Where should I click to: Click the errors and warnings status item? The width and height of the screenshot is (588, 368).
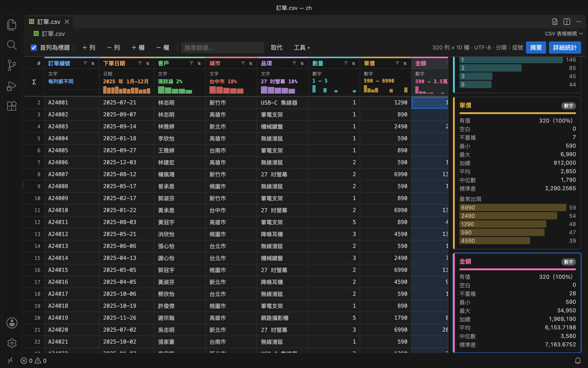click(34, 360)
